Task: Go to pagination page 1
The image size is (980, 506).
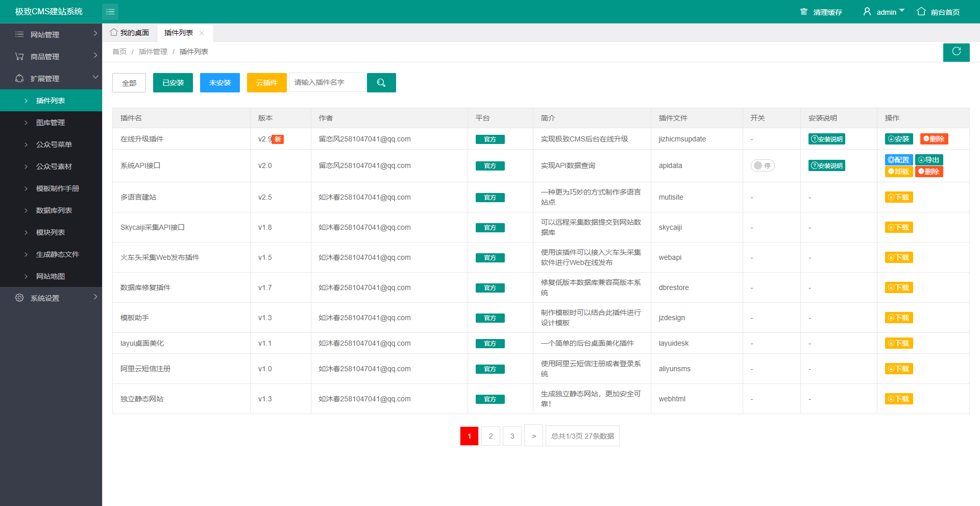Action: (x=469, y=436)
